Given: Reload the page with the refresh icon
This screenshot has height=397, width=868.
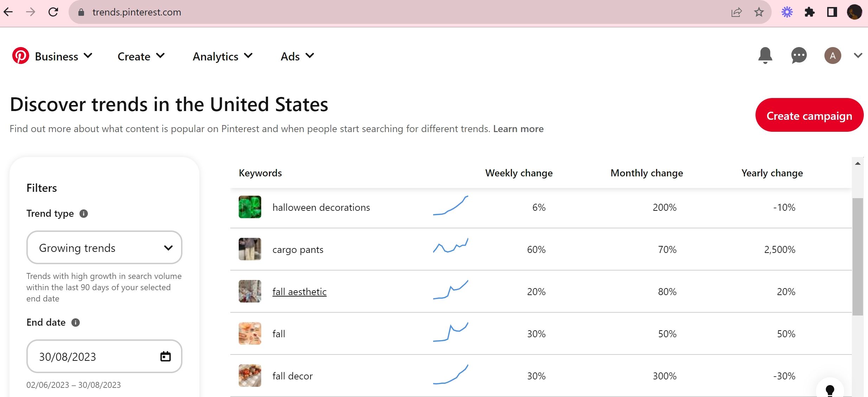Looking at the screenshot, I should 53,12.
